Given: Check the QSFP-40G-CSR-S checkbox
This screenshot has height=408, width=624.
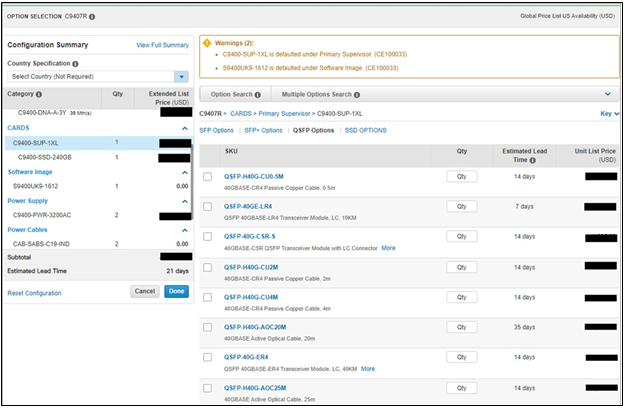Looking at the screenshot, I should point(207,236).
